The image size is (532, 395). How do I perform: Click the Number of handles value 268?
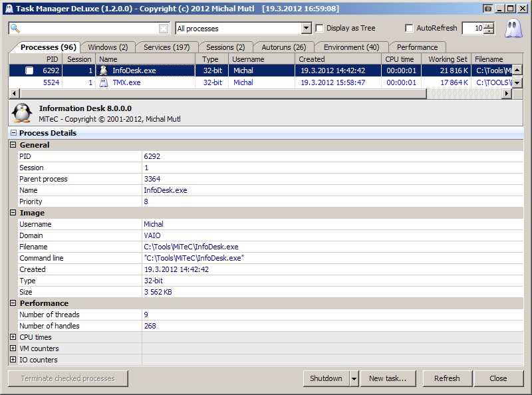[x=150, y=326]
